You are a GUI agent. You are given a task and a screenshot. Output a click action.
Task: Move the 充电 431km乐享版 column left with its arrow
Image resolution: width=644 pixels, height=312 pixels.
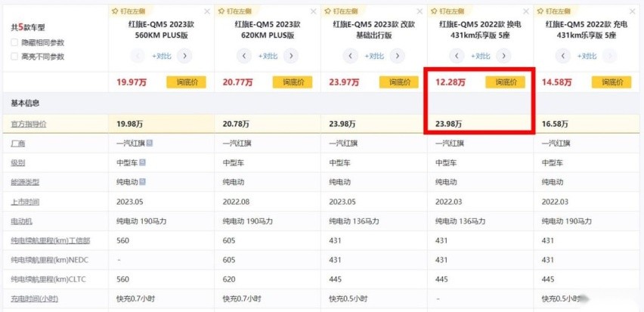click(563, 55)
